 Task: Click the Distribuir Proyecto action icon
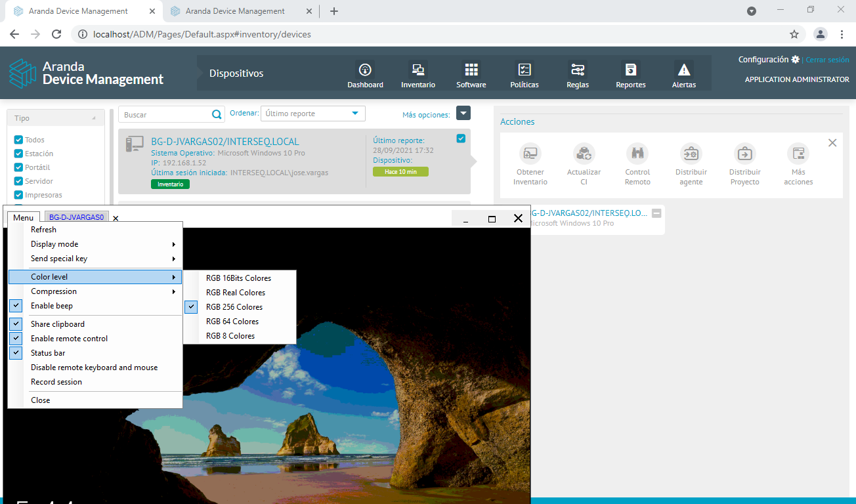(x=744, y=154)
